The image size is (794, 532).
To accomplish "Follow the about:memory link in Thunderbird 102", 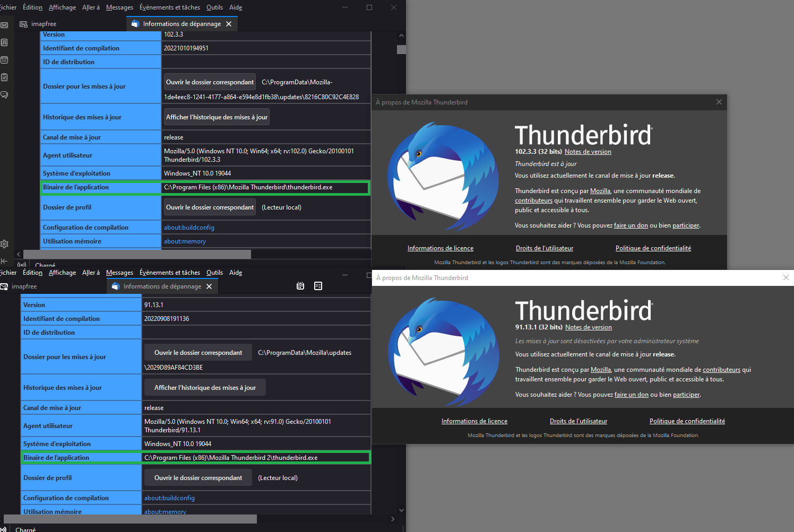I will pyautogui.click(x=185, y=241).
